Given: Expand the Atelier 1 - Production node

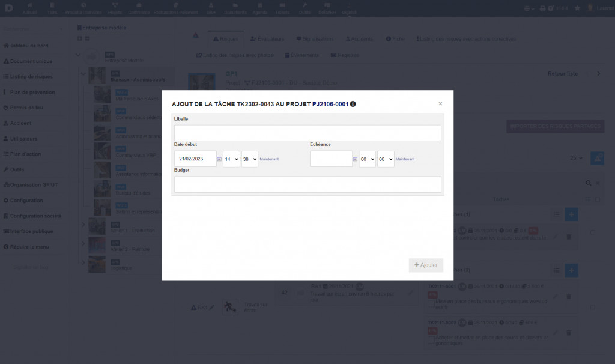Looking at the screenshot, I should (83, 225).
